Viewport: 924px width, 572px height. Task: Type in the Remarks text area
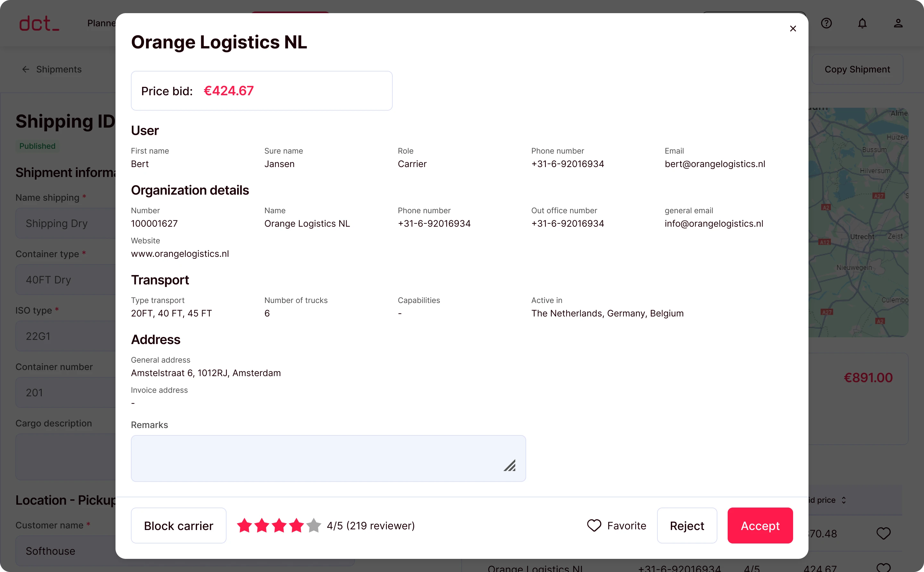point(318,458)
